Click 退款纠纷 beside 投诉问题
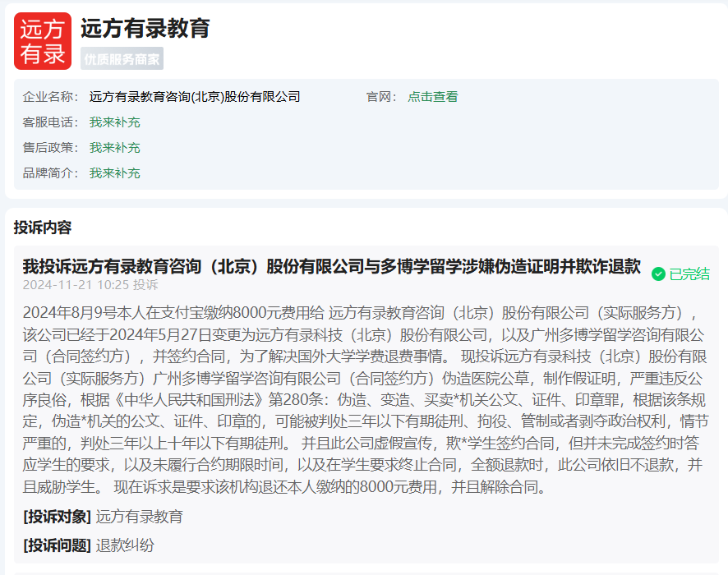Viewport: 728px width, 575px height. tap(125, 545)
